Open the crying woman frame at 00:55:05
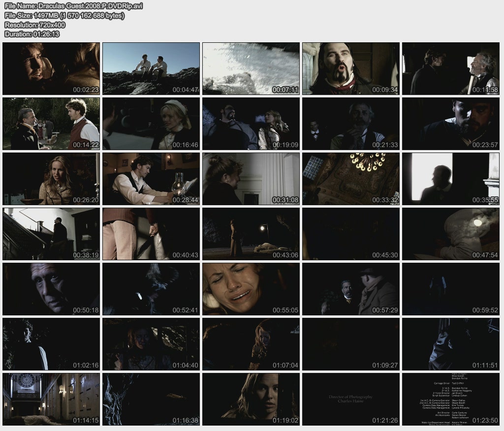The height and width of the screenshot is (431, 504). click(x=251, y=289)
